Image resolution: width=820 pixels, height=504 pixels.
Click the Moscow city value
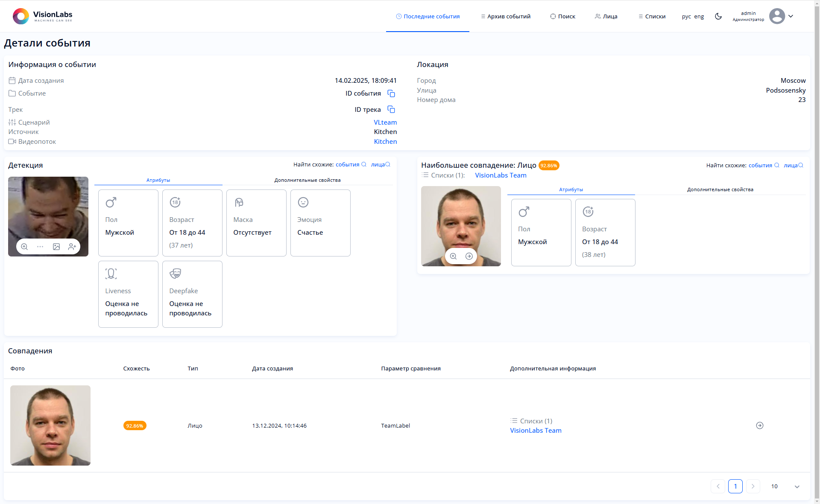(x=793, y=81)
